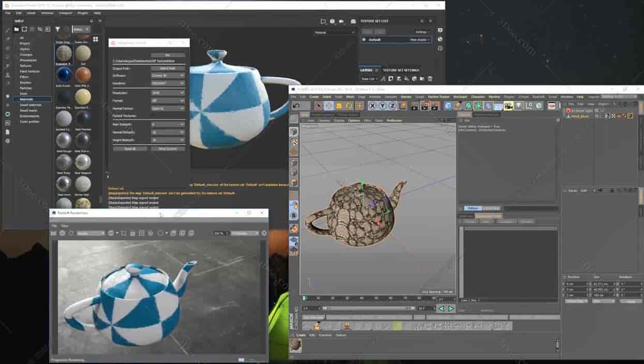
Task: Select the Move tool in Cinema 4D toolbar
Action: pos(328,106)
